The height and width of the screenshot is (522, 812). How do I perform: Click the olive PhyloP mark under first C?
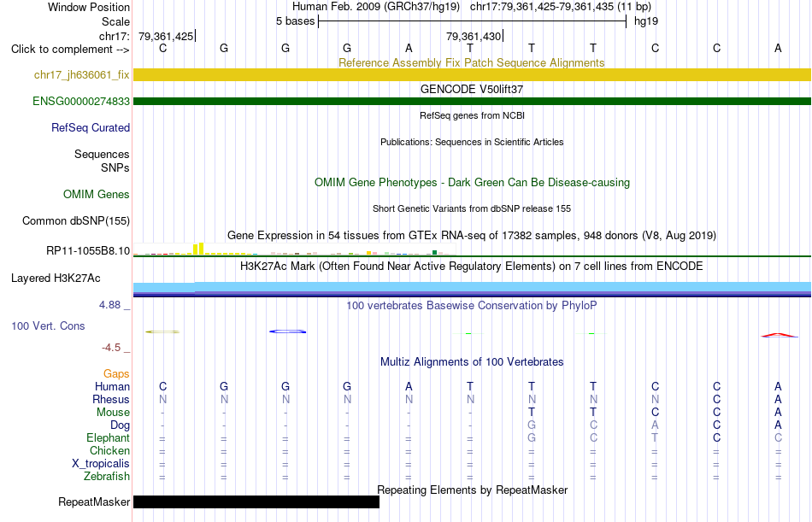click(x=162, y=331)
